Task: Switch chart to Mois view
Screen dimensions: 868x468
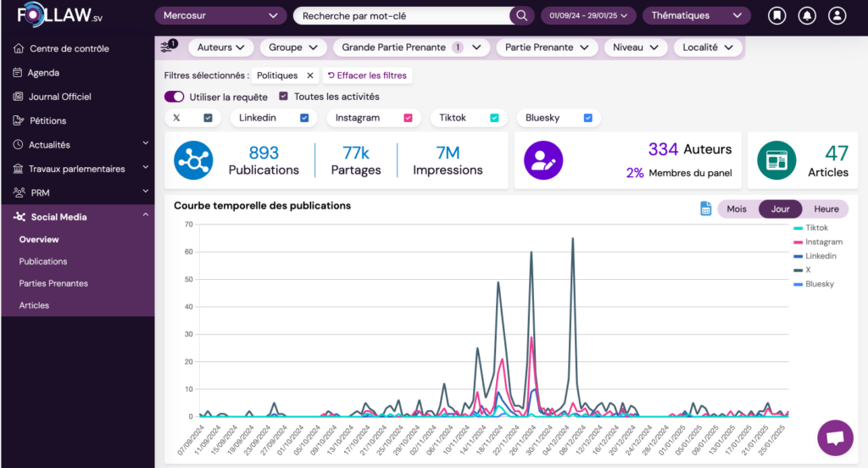Action: tap(737, 209)
